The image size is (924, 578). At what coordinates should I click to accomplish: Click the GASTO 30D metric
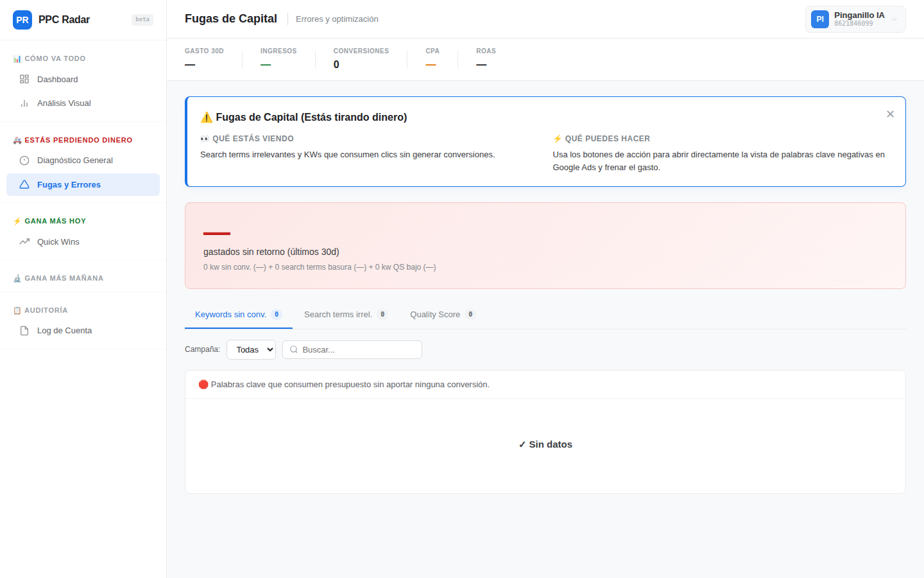click(x=204, y=58)
